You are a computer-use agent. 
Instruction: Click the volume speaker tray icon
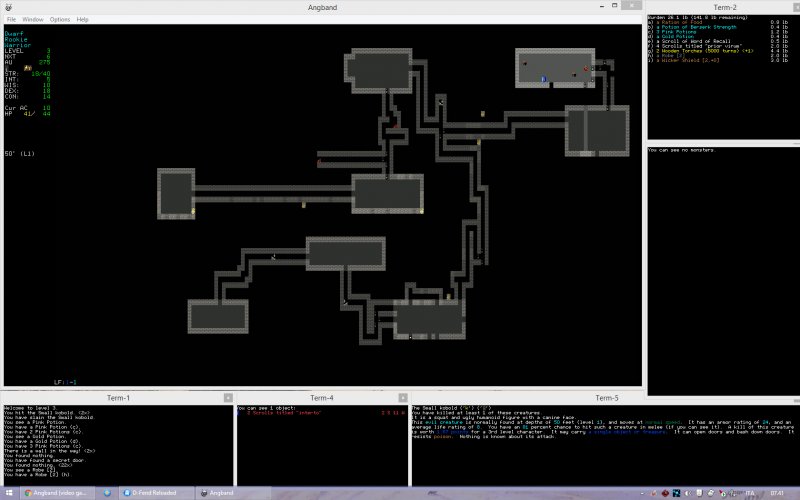coord(688,493)
